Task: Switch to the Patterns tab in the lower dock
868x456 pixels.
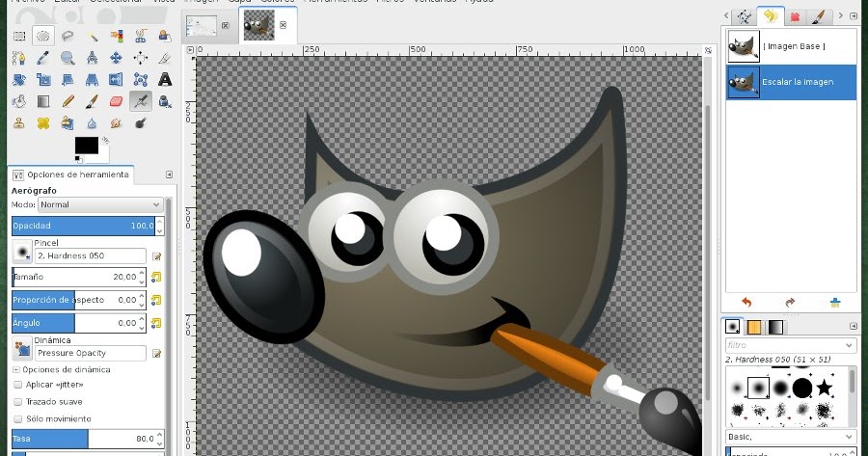Action: 754,327
